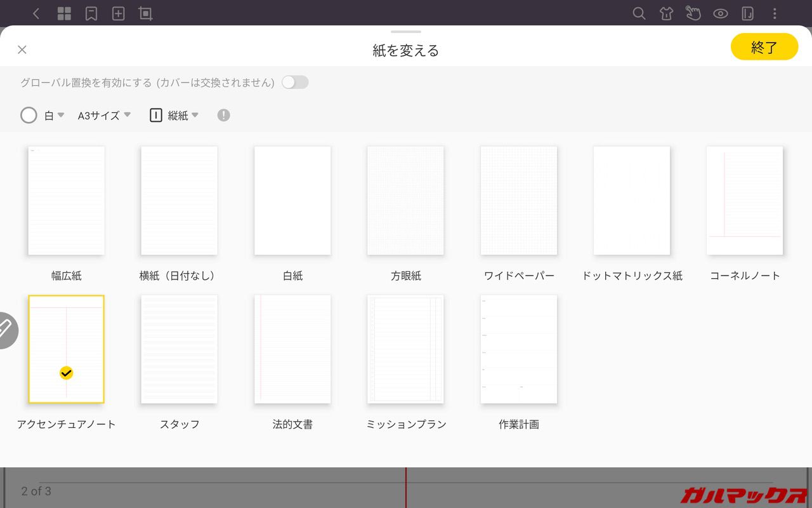Expand the 白 color dropdown
Image resolution: width=812 pixels, height=508 pixels.
tap(54, 116)
